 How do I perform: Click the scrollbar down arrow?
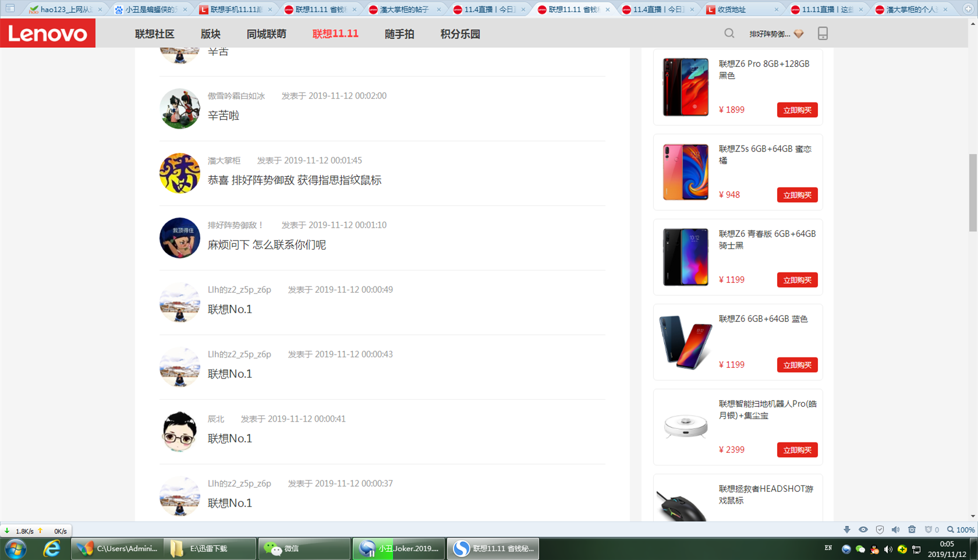pos(973,516)
